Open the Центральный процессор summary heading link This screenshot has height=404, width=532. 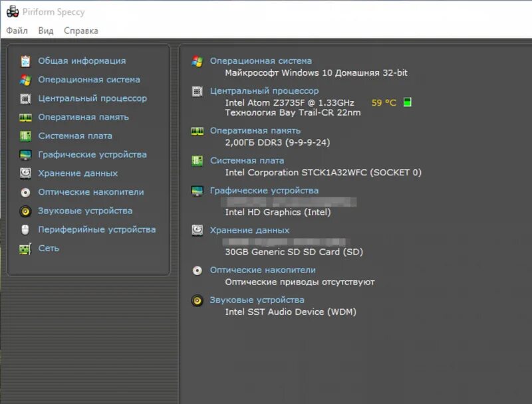pyautogui.click(x=264, y=91)
